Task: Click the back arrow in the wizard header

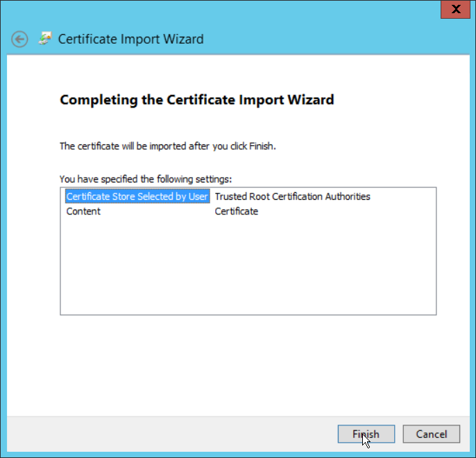Action: [20, 39]
